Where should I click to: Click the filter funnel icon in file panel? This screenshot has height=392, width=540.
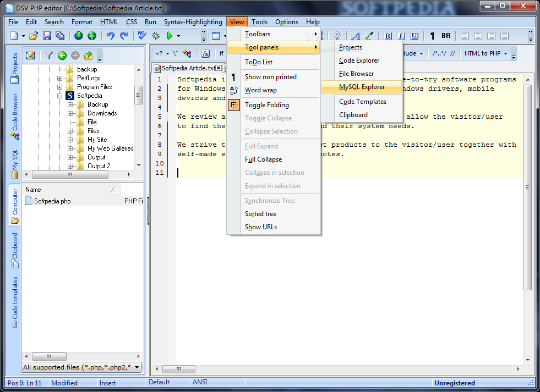coord(48,56)
